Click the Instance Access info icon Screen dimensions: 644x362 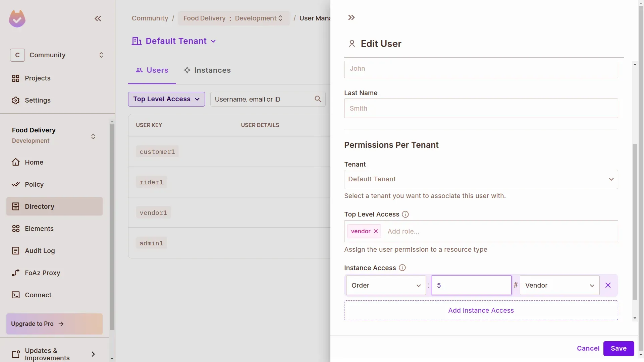(x=402, y=268)
